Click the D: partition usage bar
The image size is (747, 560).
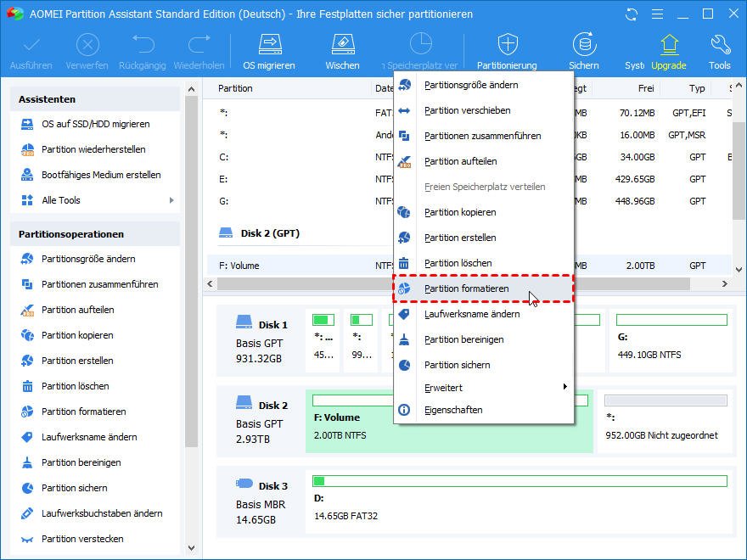pos(520,481)
